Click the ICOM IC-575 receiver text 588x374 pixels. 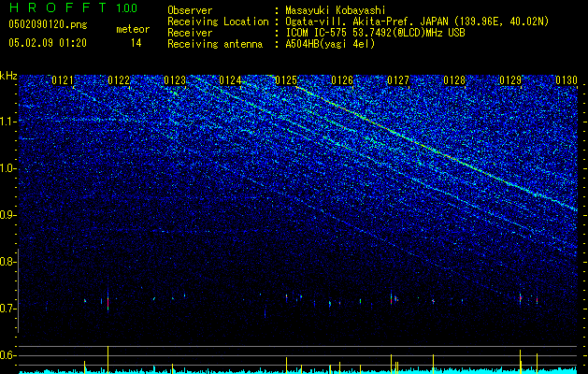(375, 33)
